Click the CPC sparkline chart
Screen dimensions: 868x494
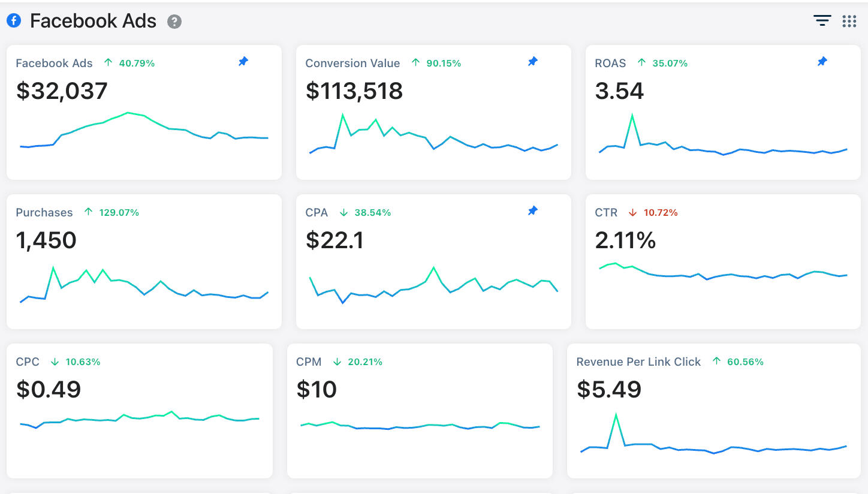(x=139, y=419)
